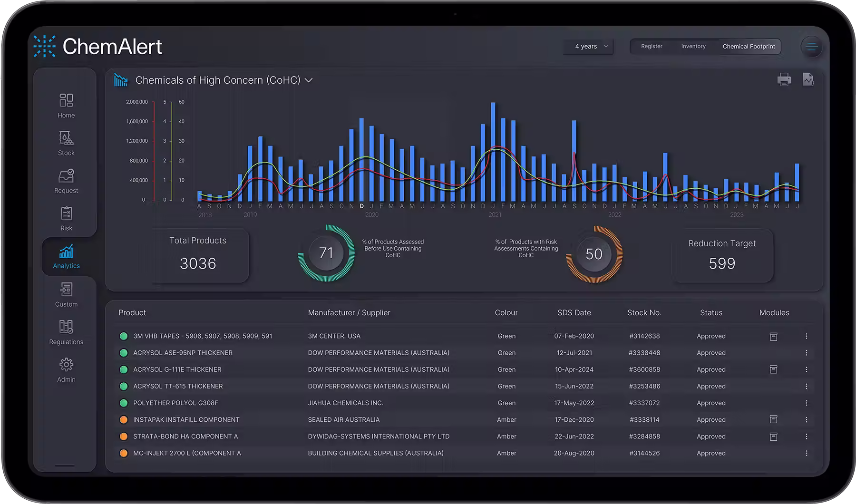Sort by the Colour column header
The height and width of the screenshot is (504, 856).
tap(506, 312)
